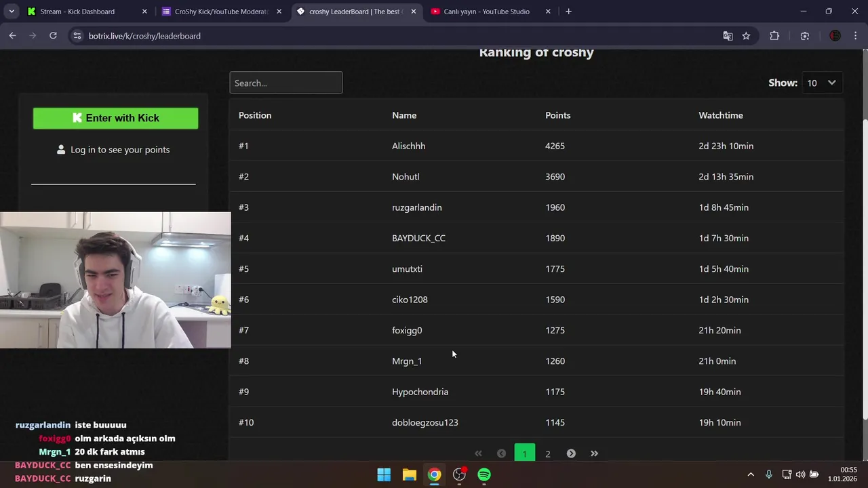Go to next page arrow

coord(571,453)
